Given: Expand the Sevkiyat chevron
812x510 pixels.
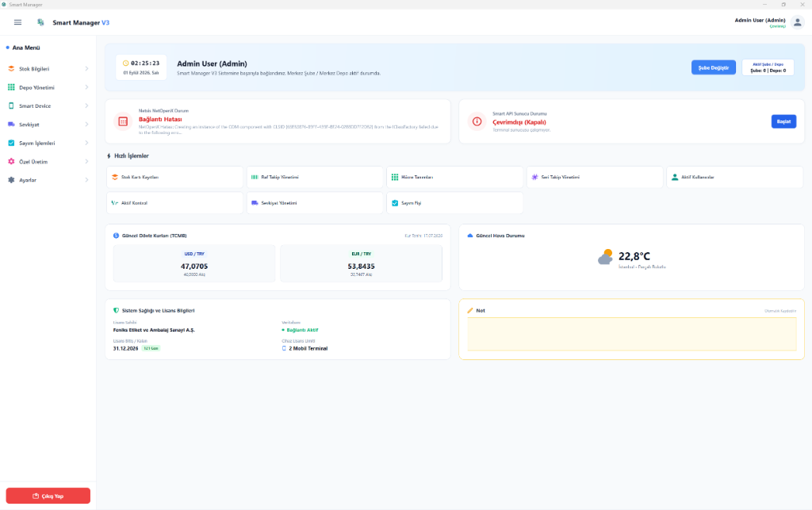Looking at the screenshot, I should [x=86, y=125].
